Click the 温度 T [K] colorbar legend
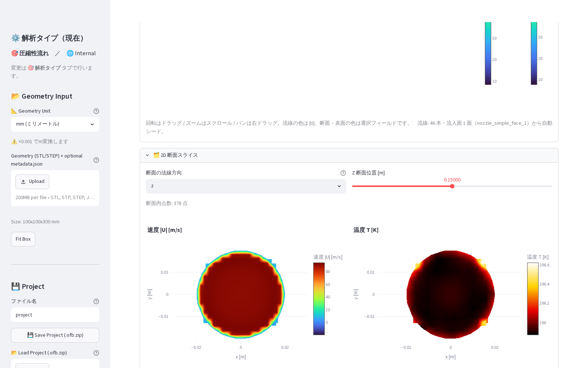588x368 pixels. pyautogui.click(x=533, y=299)
